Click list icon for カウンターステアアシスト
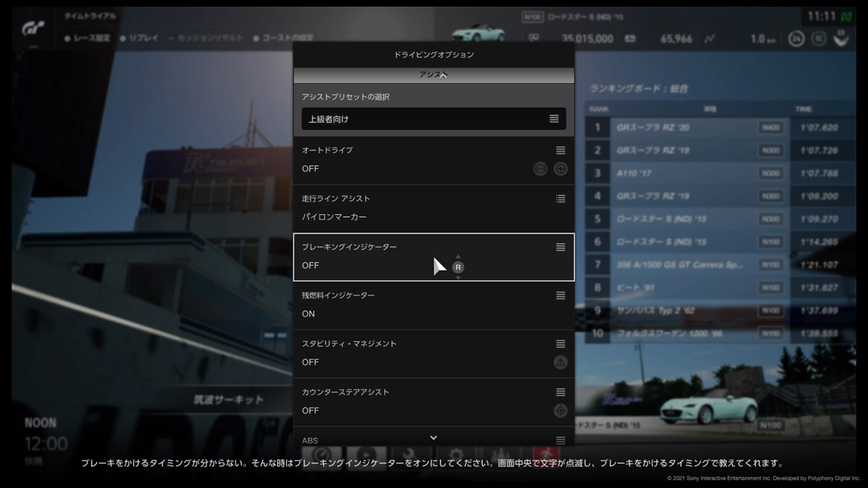Viewport: 868px width, 488px height. pos(561,393)
